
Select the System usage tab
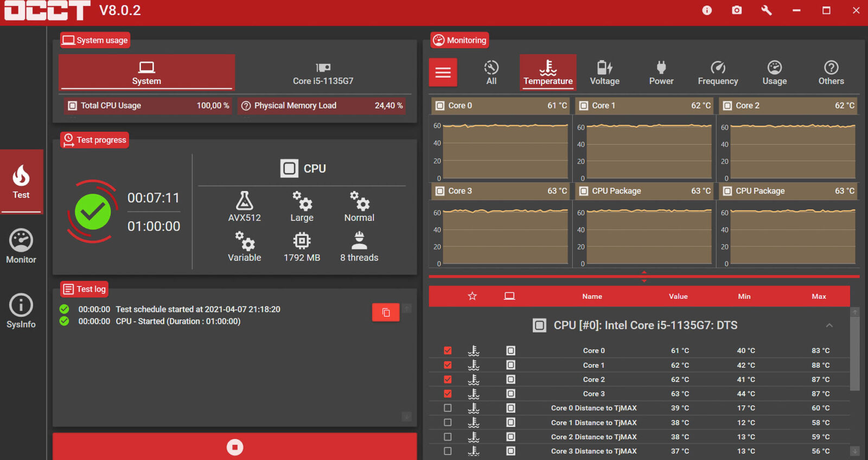146,72
